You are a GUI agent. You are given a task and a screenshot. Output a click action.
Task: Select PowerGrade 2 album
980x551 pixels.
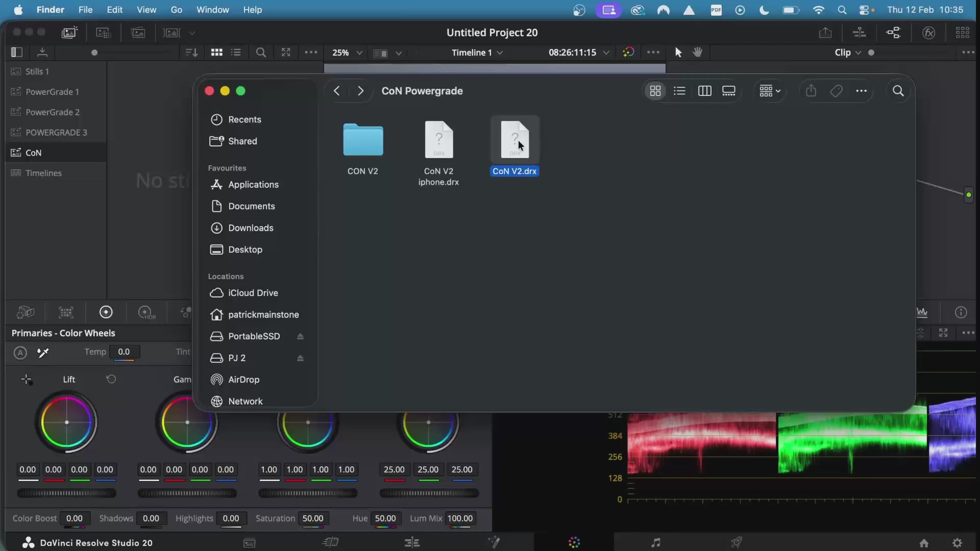(x=52, y=112)
